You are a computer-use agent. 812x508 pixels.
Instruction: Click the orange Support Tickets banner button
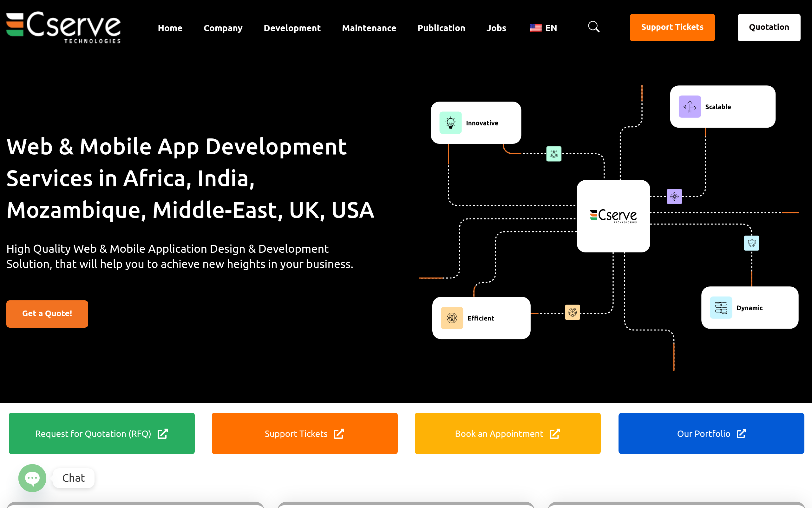coord(305,433)
